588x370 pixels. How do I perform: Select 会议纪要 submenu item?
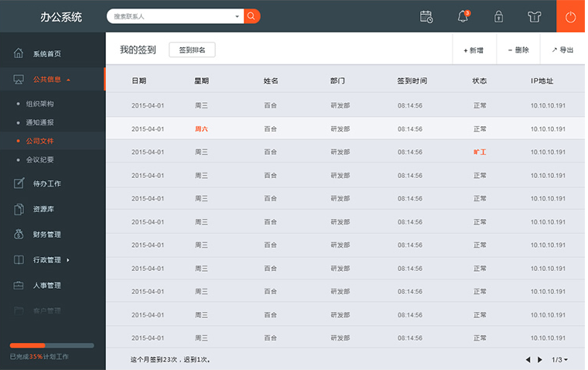point(39,160)
